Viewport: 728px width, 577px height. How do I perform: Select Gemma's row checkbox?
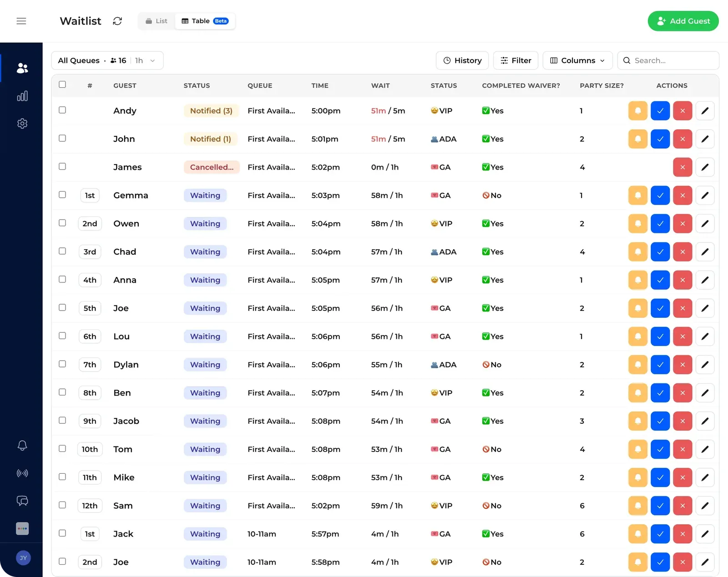pos(62,195)
